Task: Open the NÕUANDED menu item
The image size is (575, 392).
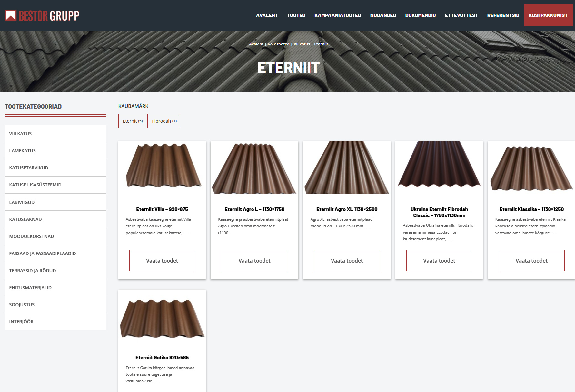Action: [383, 15]
